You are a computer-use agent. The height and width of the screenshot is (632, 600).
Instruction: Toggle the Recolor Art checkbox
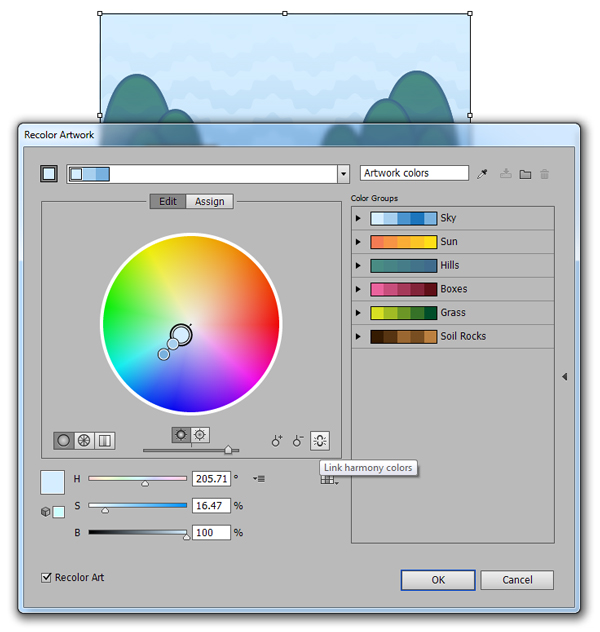tap(46, 578)
